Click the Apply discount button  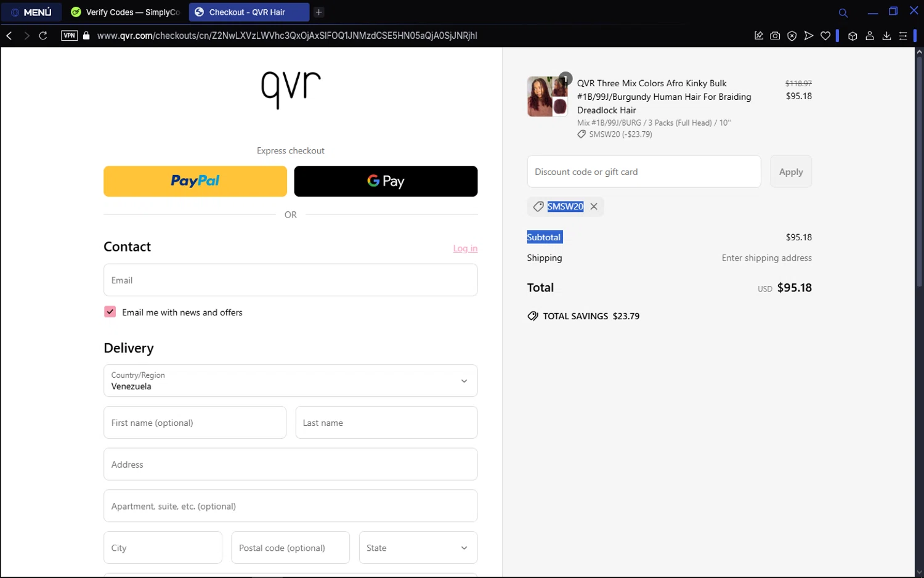[791, 171]
